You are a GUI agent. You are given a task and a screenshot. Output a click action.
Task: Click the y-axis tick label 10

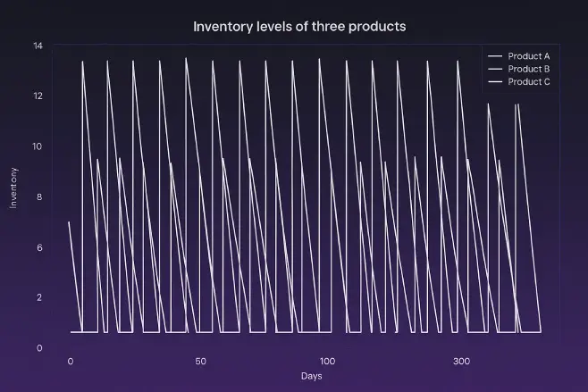(x=38, y=146)
